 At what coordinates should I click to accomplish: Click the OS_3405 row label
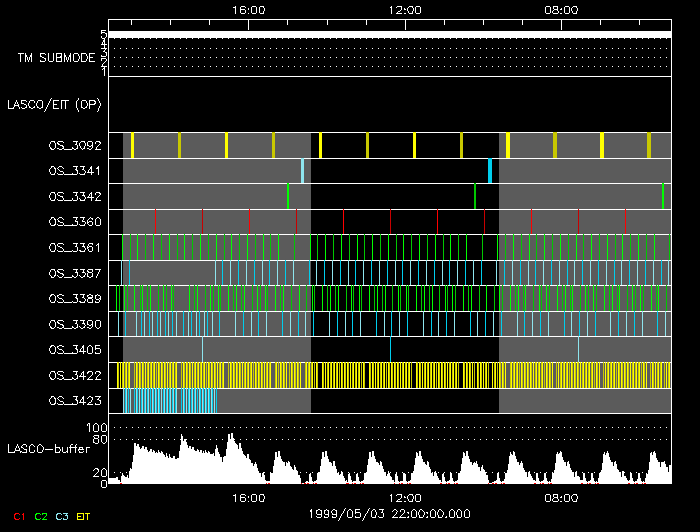pyautogui.click(x=74, y=350)
